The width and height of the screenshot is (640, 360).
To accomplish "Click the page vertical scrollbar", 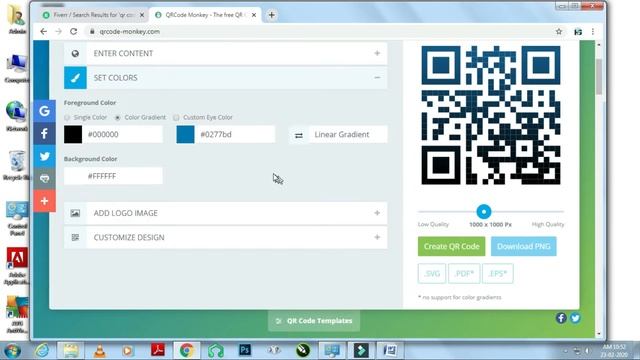I will tap(599, 77).
